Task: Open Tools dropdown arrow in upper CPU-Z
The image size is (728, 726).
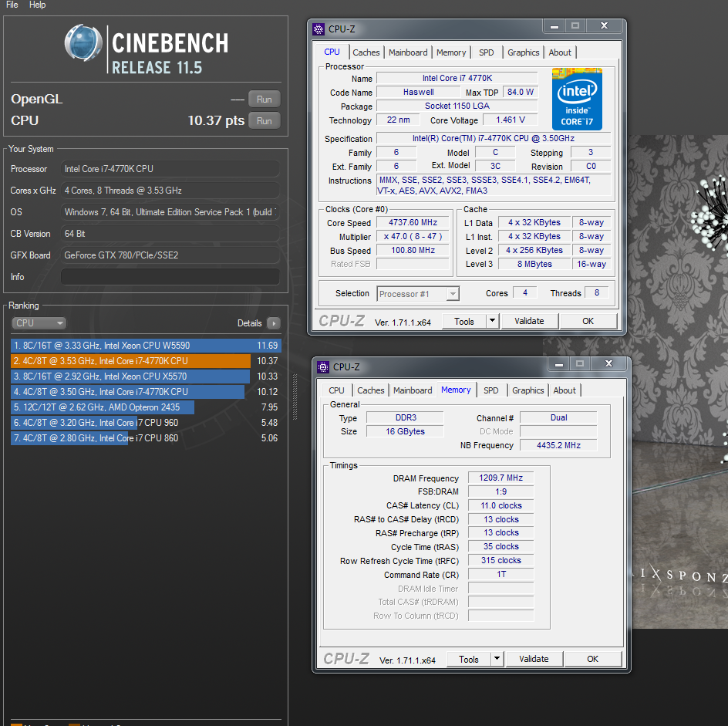Action: tap(493, 321)
